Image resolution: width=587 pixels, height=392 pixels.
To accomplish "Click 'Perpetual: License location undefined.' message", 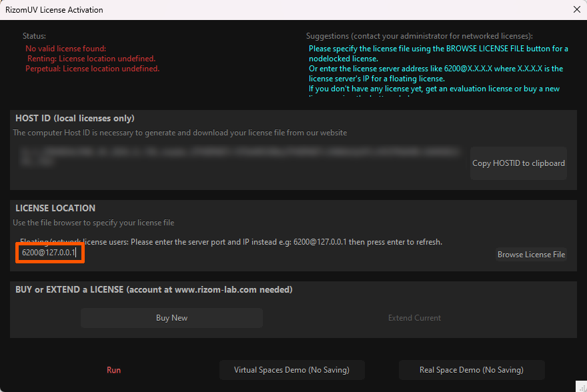I will click(92, 69).
